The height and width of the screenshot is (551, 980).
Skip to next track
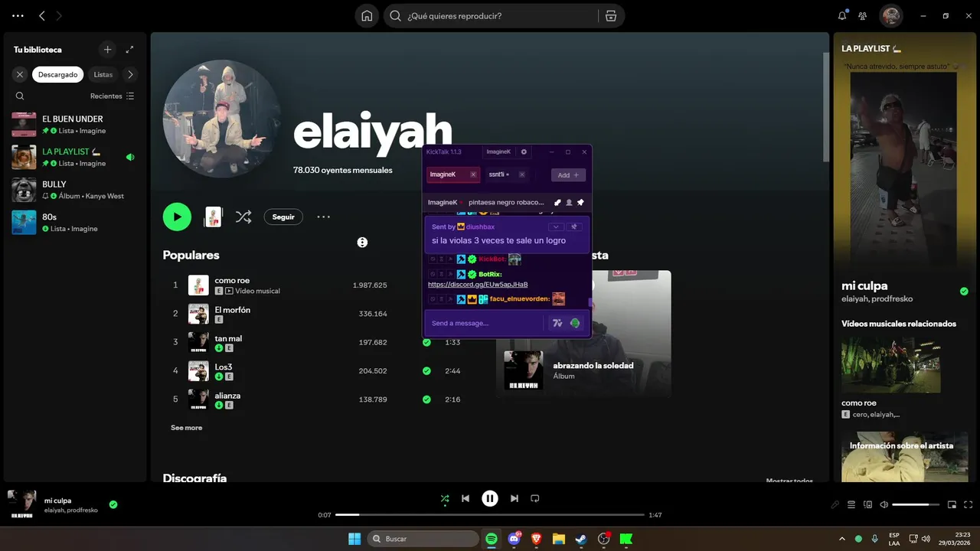pos(514,498)
